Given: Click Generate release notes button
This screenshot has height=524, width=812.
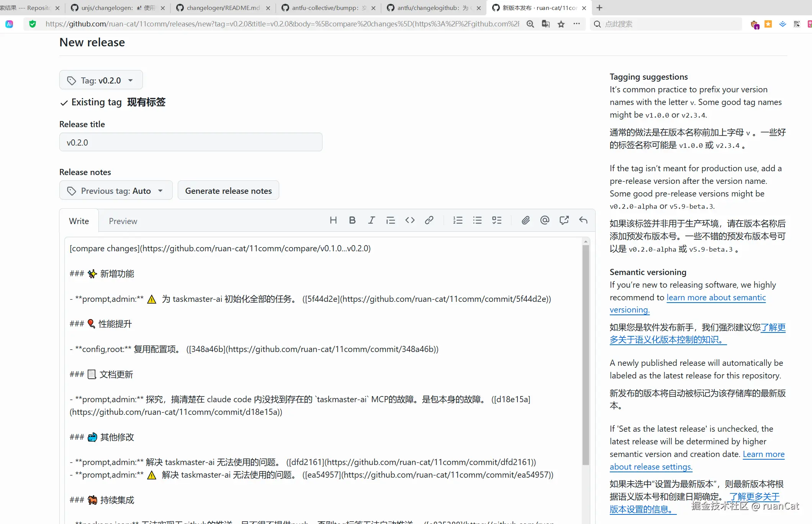Looking at the screenshot, I should 228,190.
